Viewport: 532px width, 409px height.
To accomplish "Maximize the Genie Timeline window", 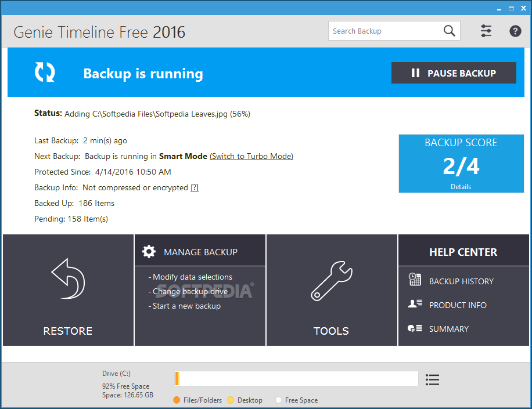I will coord(511,9).
